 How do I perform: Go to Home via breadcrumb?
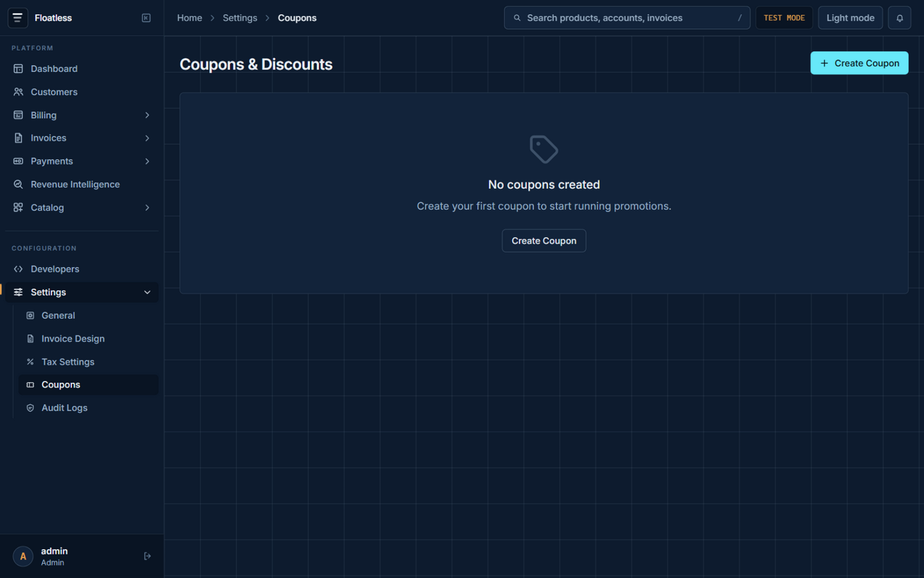(x=189, y=18)
